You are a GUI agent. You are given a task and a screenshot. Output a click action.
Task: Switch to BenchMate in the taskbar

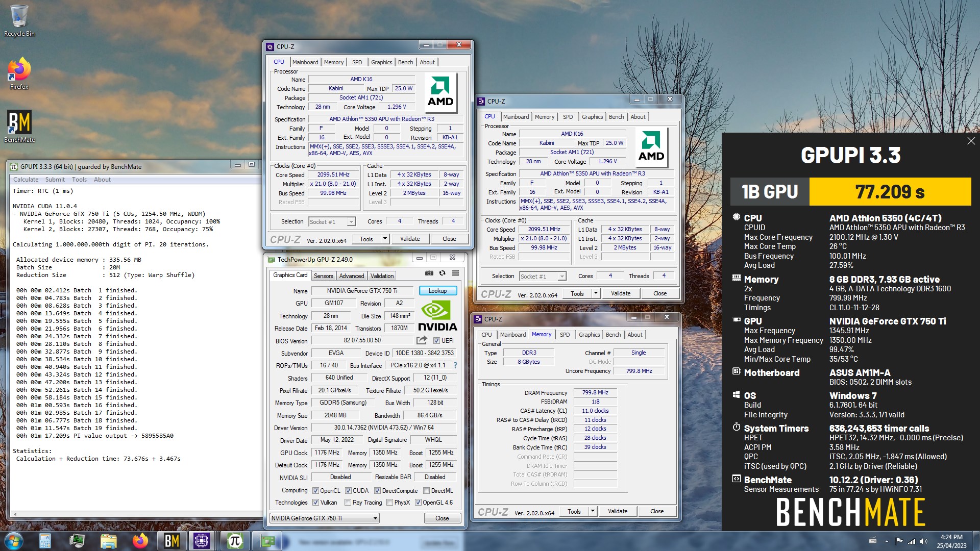(x=171, y=541)
